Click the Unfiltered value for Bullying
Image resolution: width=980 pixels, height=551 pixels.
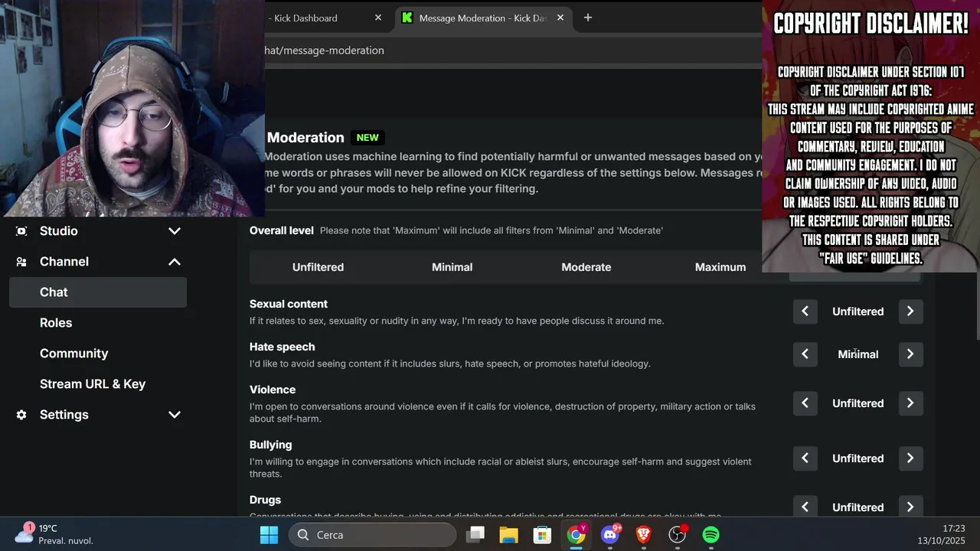[x=857, y=458]
